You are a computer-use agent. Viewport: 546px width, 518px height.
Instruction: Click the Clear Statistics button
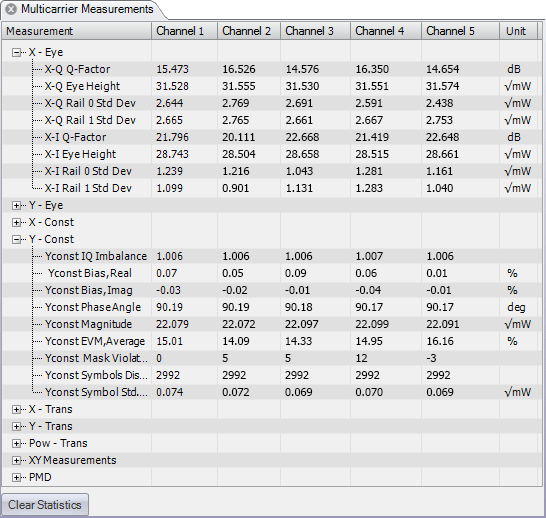(45, 505)
